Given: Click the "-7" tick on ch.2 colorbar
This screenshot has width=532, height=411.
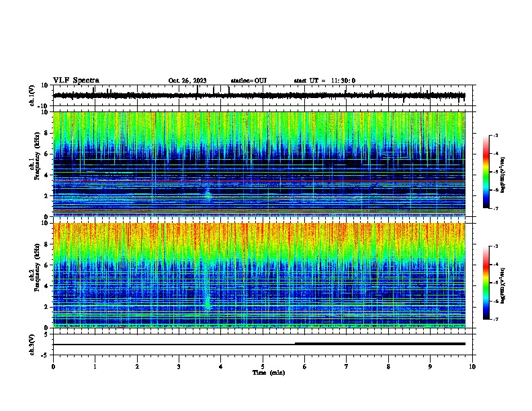Looking at the screenshot, I should pos(495,319).
